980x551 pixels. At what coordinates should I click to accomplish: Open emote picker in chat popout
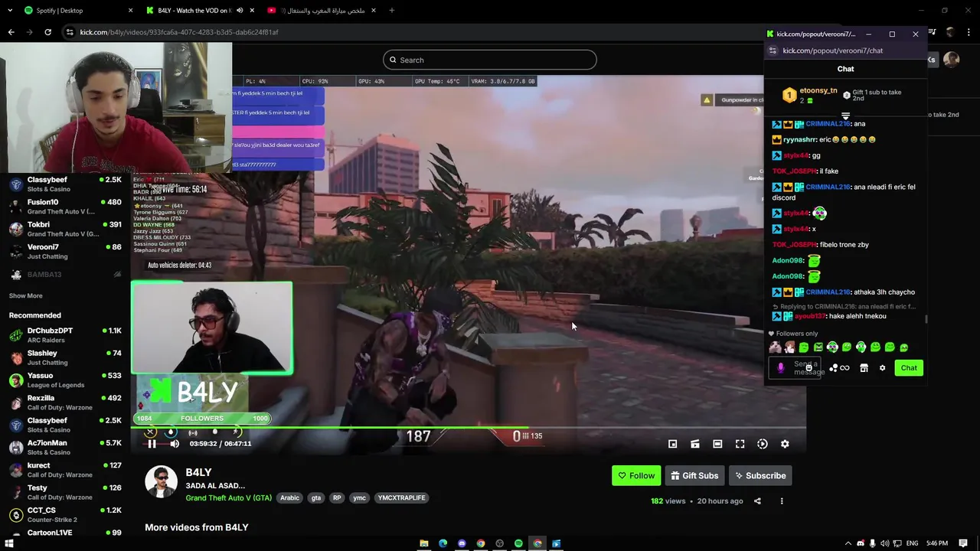(x=808, y=368)
